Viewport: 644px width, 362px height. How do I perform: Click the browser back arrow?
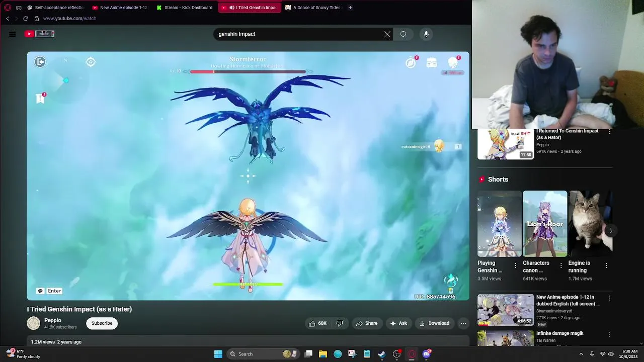[x=8, y=19]
